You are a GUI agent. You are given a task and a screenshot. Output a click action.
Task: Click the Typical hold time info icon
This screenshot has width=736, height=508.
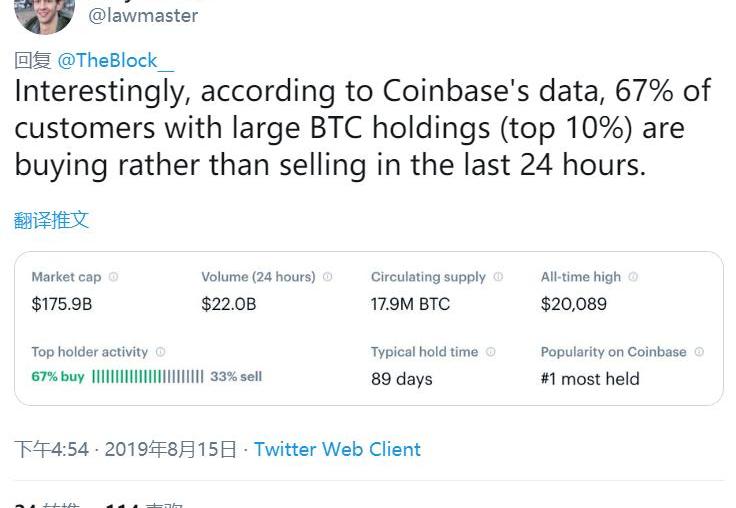click(x=490, y=352)
